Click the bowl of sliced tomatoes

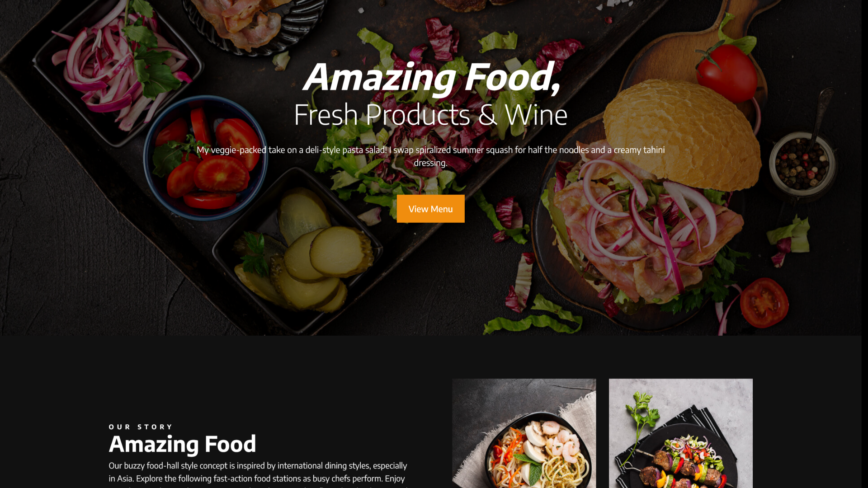[x=206, y=158]
